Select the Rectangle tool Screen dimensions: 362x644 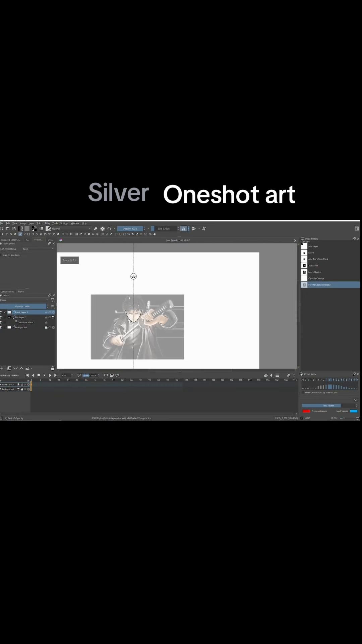click(28, 234)
